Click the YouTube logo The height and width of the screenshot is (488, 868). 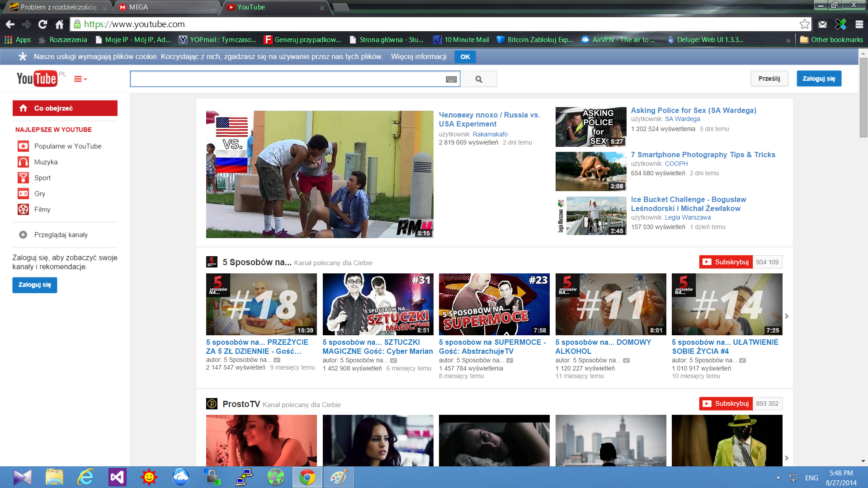point(37,79)
